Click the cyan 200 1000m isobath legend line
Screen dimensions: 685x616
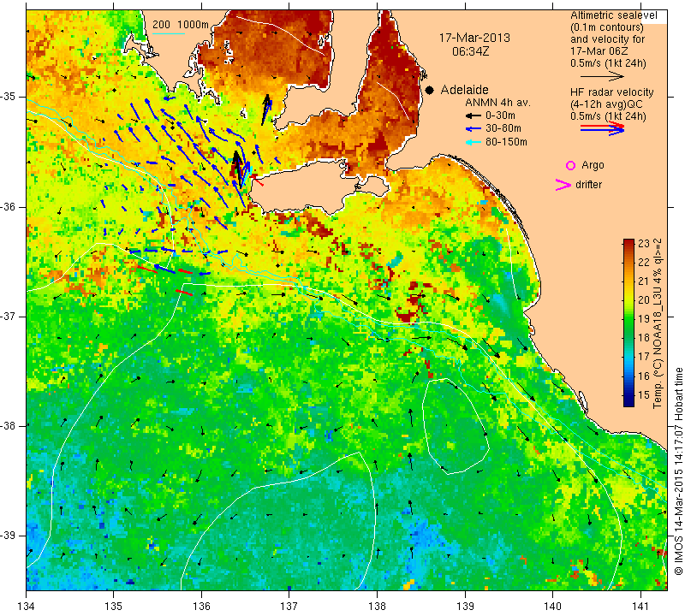[168, 33]
